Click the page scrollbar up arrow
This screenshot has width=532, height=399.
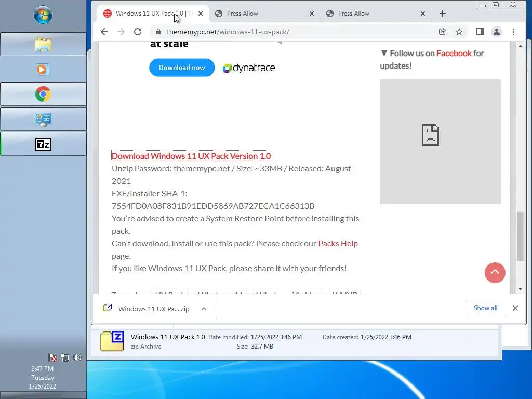point(520,46)
